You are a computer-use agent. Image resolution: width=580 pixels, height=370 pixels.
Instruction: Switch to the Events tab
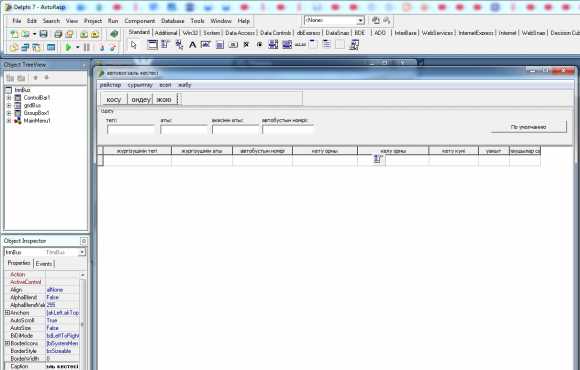(x=44, y=263)
